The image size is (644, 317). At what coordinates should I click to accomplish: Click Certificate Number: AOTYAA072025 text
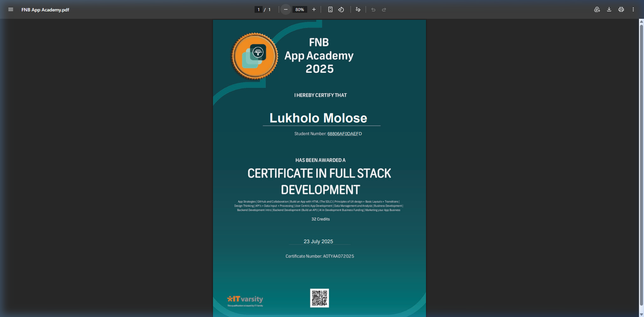point(320,256)
